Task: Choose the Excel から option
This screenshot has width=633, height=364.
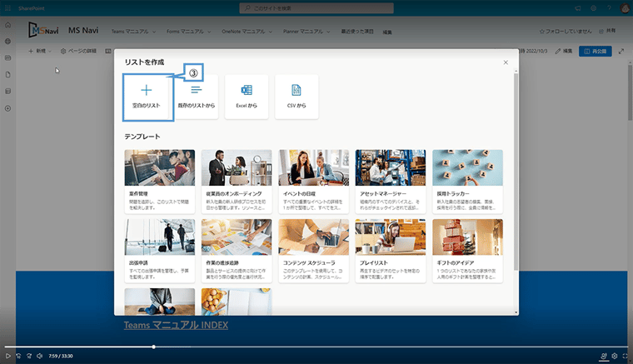Action: (247, 97)
